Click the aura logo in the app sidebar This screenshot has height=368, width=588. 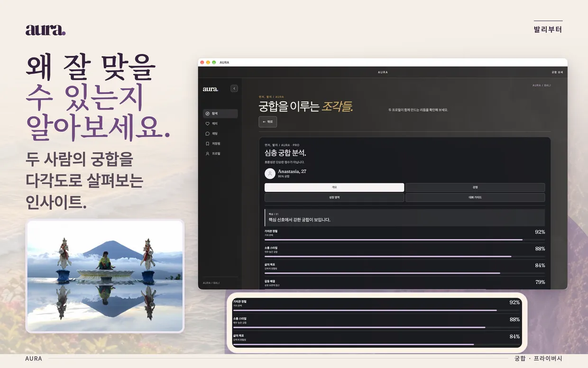coord(211,89)
